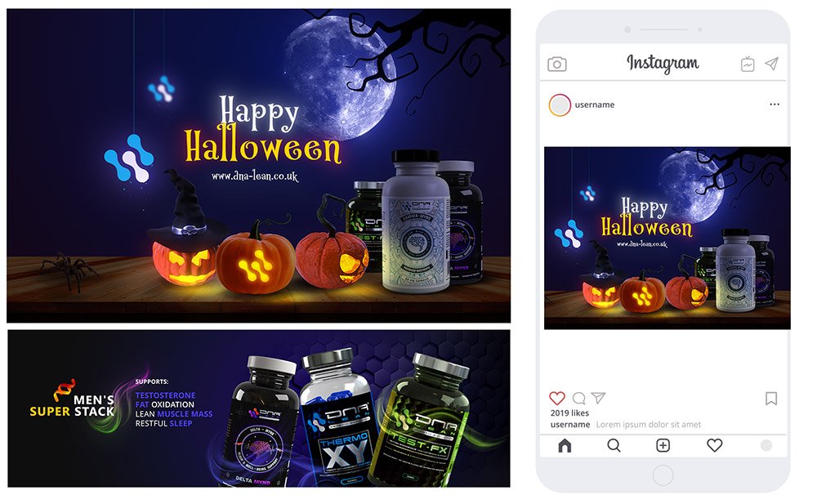Share the post with the send icon
The height and width of the screenshot is (504, 817).
599,398
